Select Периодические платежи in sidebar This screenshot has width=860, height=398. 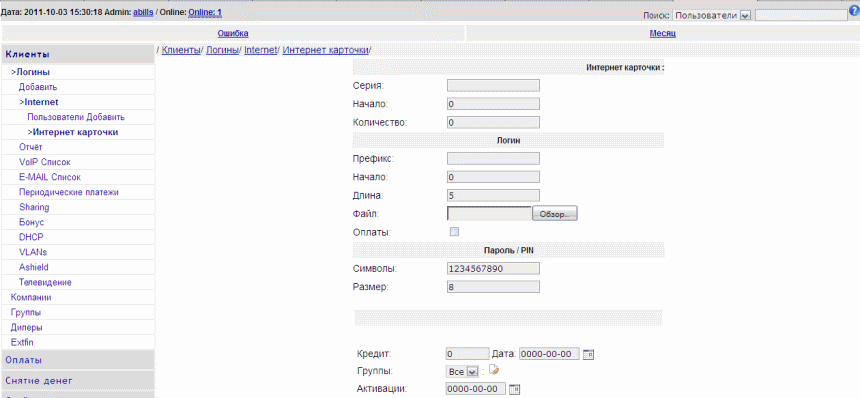[x=69, y=192]
